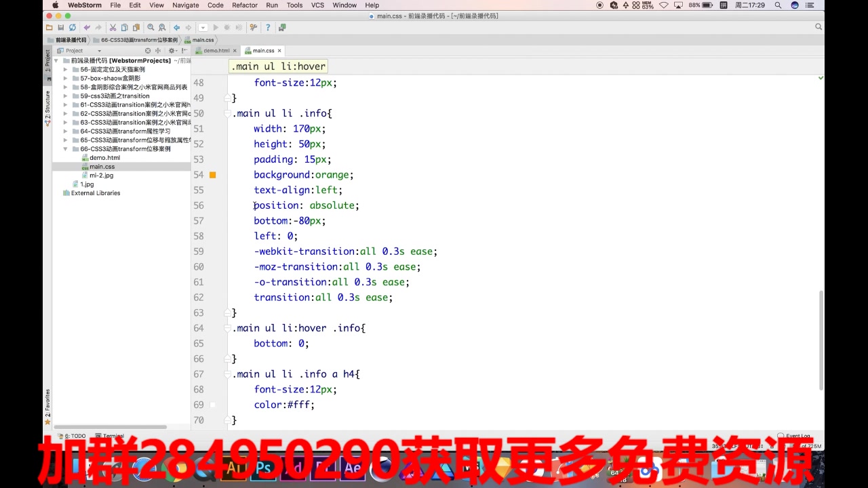Image resolution: width=868 pixels, height=488 pixels.
Task: Open the Refactor menu
Action: click(245, 5)
